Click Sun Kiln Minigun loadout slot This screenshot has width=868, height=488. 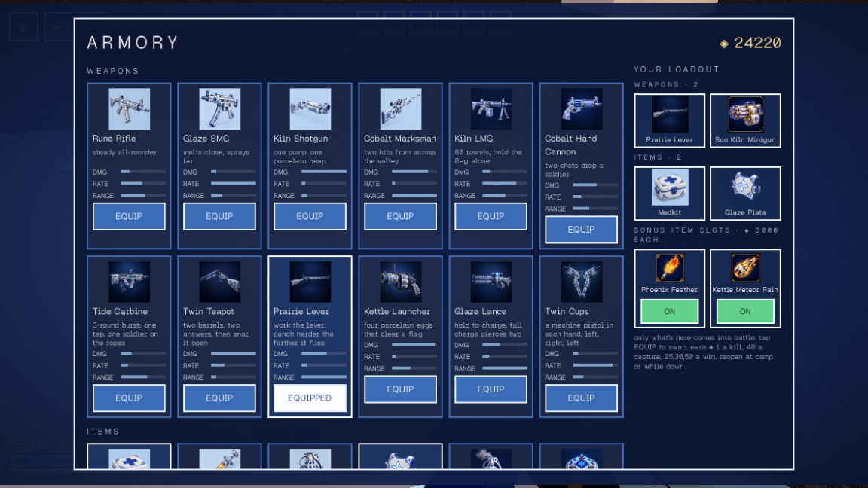coord(745,120)
